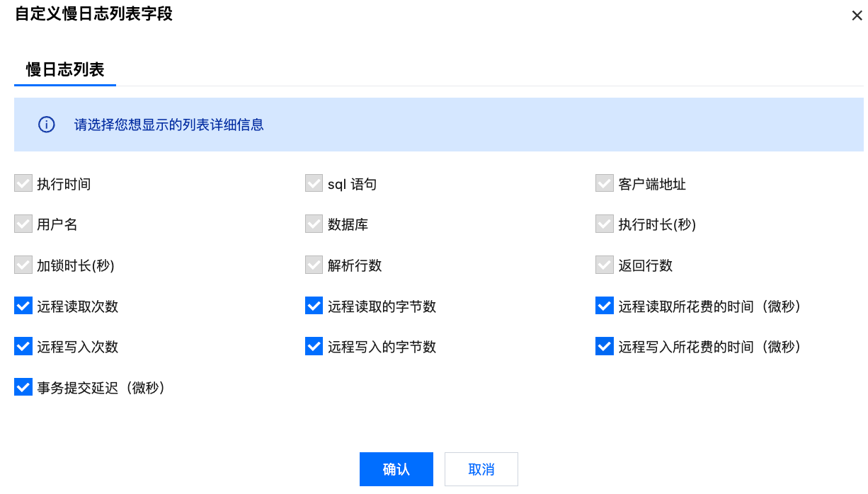This screenshot has width=868, height=494.
Task: Close the custom slow log fields dialog
Action: click(x=857, y=16)
